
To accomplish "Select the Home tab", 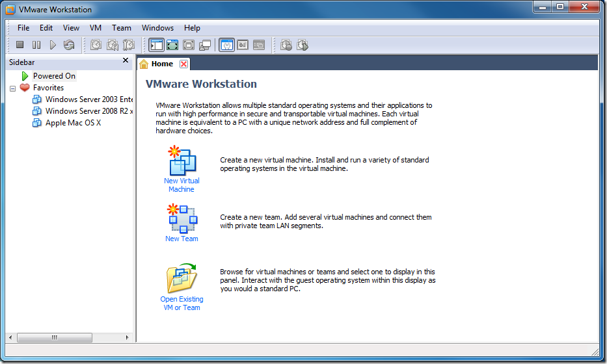I will 162,64.
